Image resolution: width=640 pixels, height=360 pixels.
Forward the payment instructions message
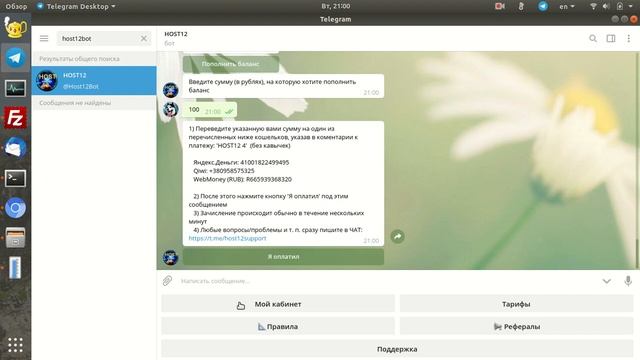pyautogui.click(x=398, y=236)
